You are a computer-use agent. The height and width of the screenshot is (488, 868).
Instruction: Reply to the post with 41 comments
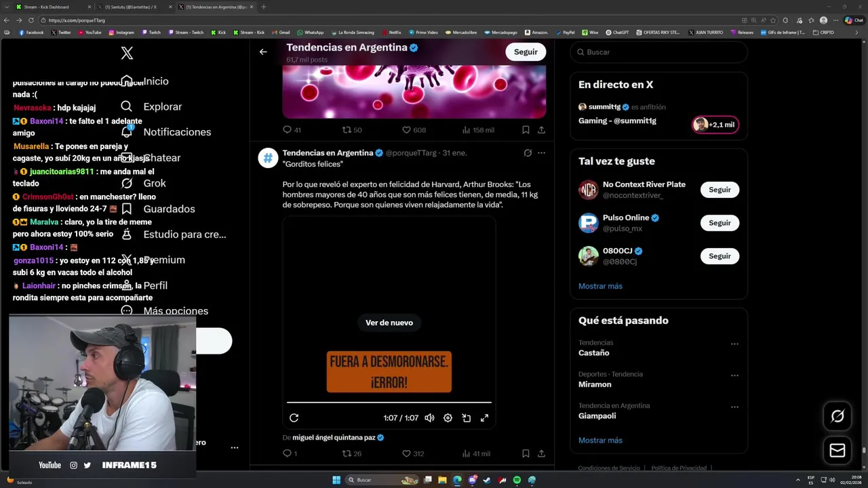[x=292, y=129]
